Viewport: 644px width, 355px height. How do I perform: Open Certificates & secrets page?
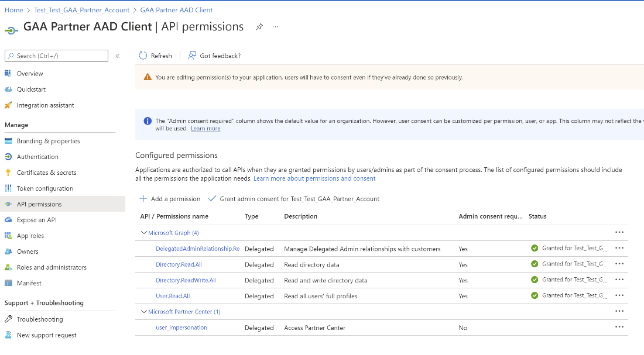46,173
